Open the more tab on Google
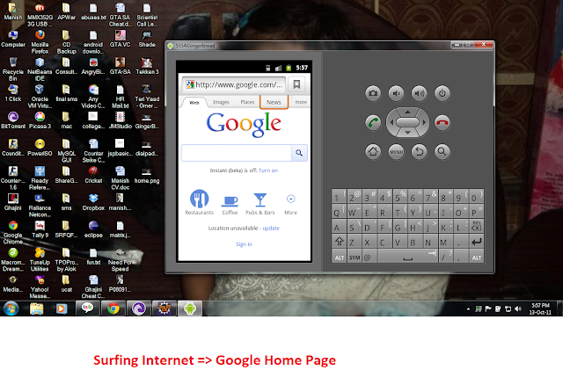 tap(301, 102)
